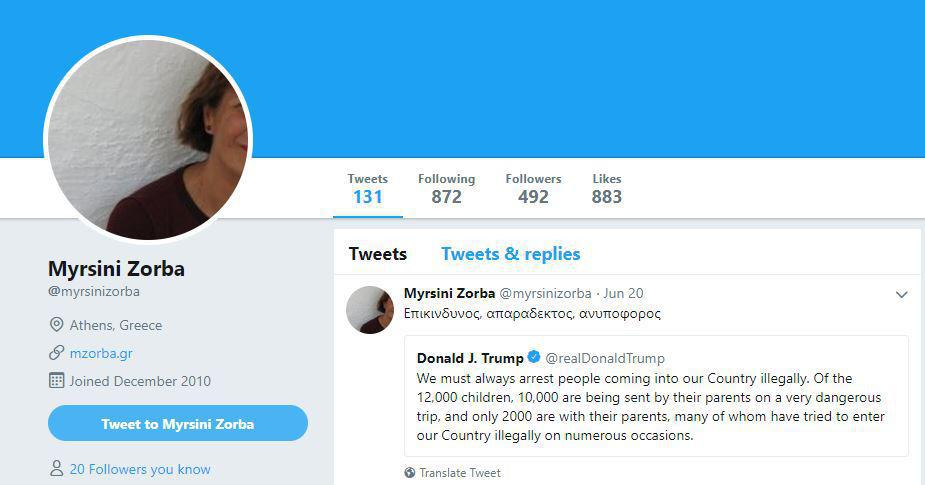Click Trump's blue verified badge
Viewport: 925px width, 485px height.
pos(534,358)
